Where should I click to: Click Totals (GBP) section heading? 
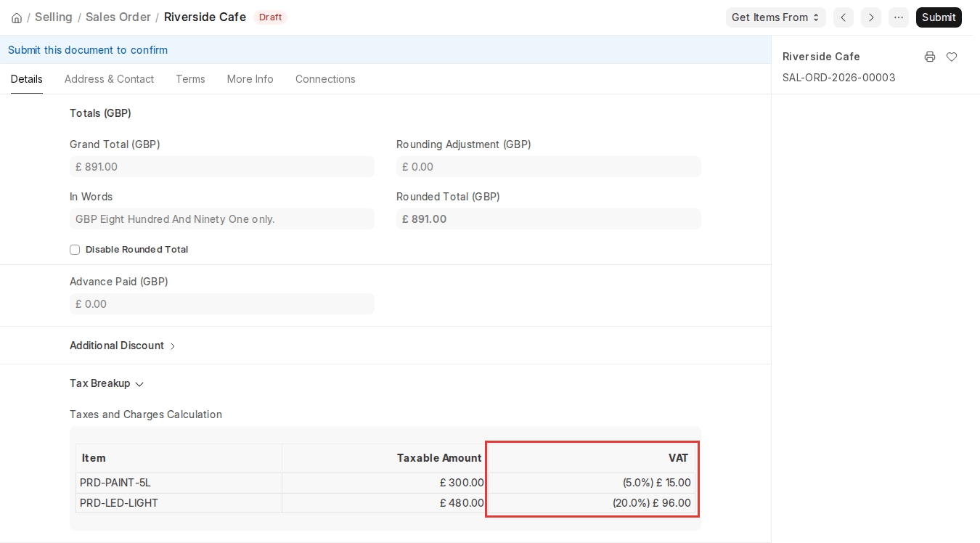click(100, 113)
